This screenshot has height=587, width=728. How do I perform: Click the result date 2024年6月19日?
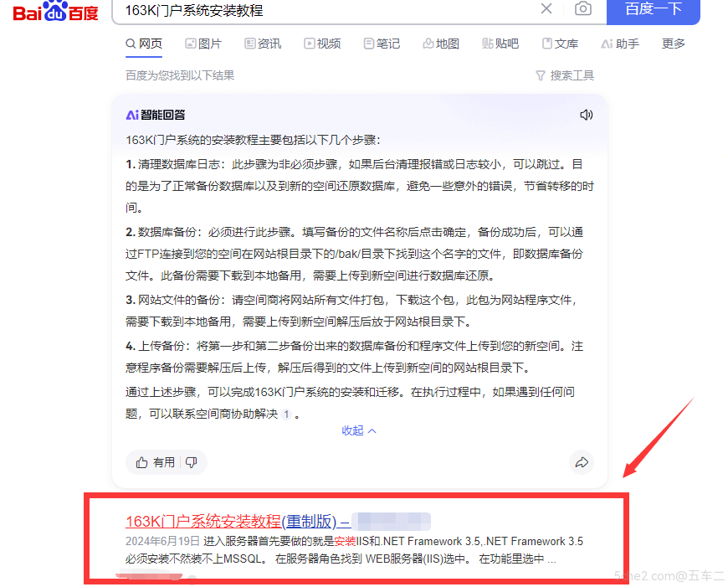pyautogui.click(x=162, y=542)
